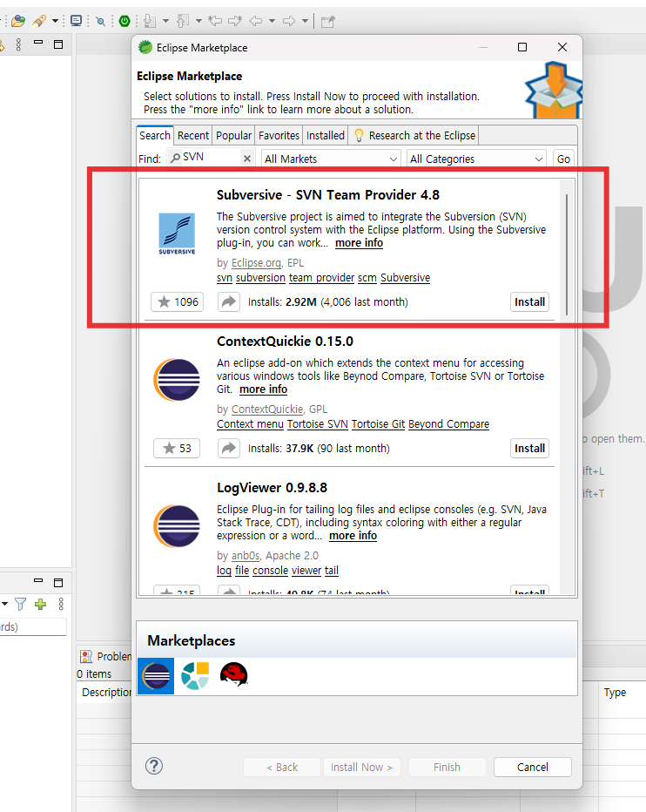Viewport: 646px width, 812px height.
Task: Click the green plus add icon
Action: pyautogui.click(x=40, y=604)
